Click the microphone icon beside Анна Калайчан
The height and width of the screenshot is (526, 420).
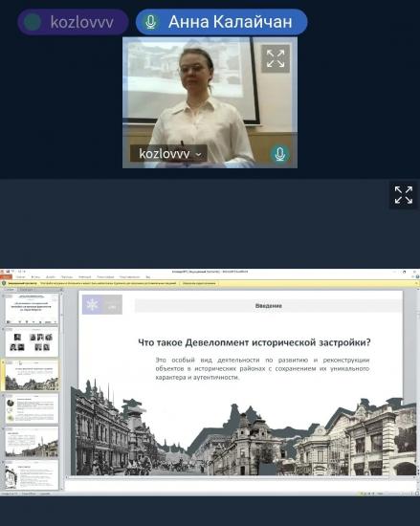pyautogui.click(x=150, y=22)
